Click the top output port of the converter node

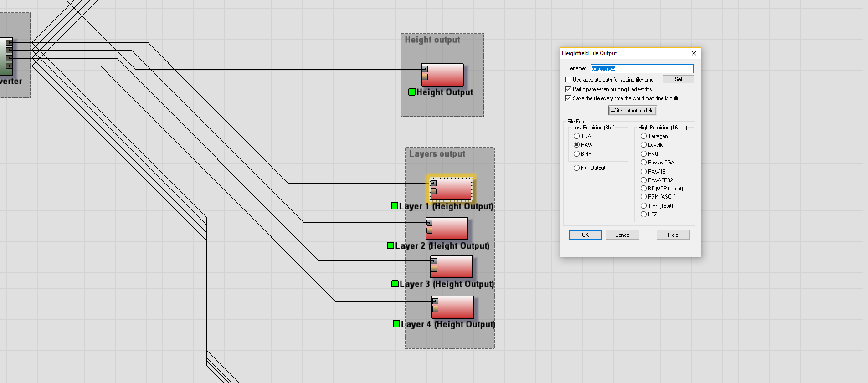(9, 43)
